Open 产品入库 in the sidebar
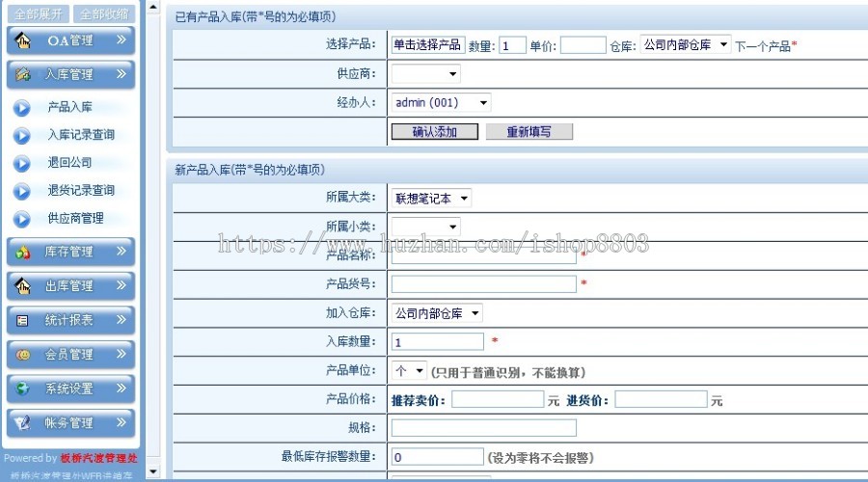Viewport: 868px width, 482px height. click(69, 107)
